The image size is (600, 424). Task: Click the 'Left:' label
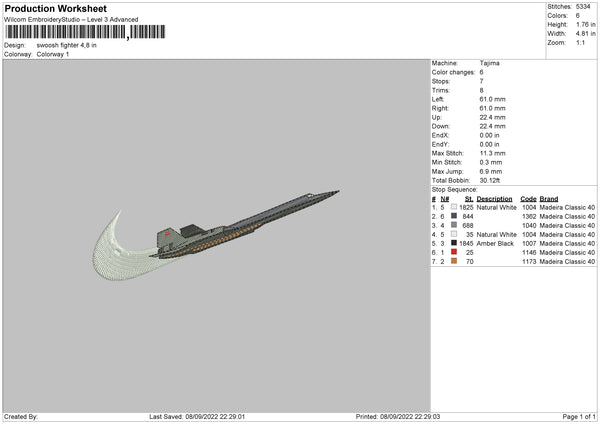(438, 99)
